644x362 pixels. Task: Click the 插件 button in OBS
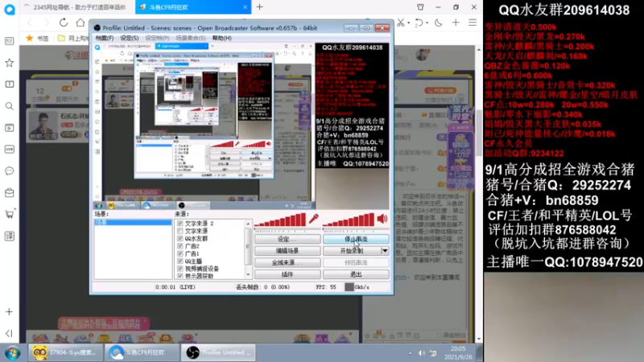[287, 274]
